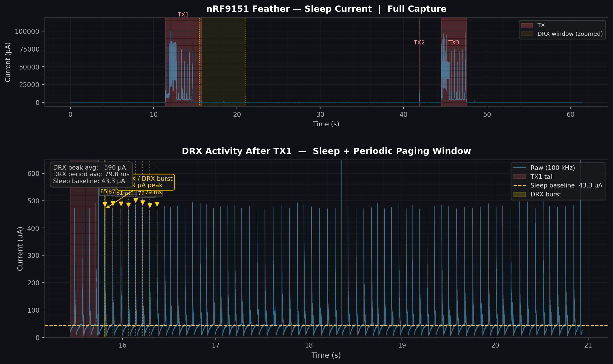Click the top chart 'Time (s)' axis label
Screen dimensions: 613x364
point(326,124)
